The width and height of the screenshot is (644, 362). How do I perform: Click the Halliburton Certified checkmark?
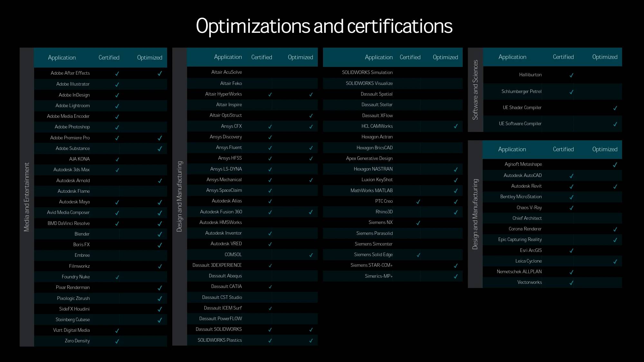pyautogui.click(x=572, y=75)
